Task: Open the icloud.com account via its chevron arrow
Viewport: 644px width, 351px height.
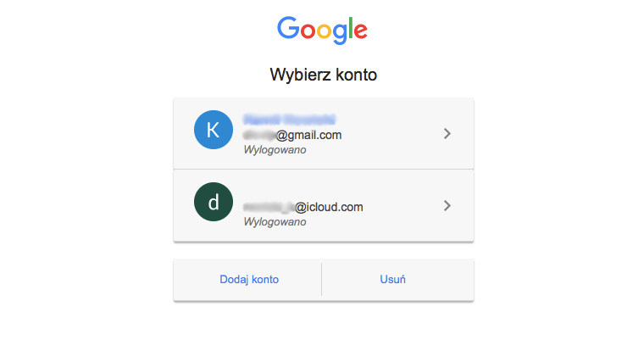Action: (x=447, y=205)
